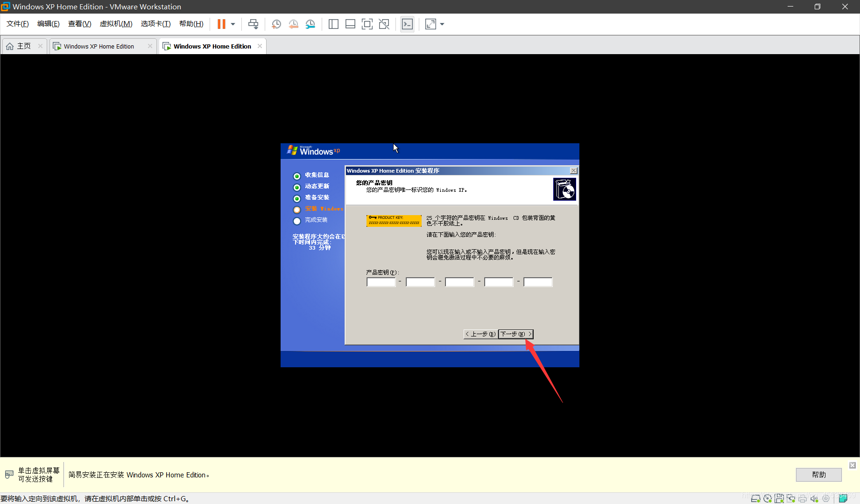
Task: Toggle the thumbnail bar view
Action: (x=350, y=24)
